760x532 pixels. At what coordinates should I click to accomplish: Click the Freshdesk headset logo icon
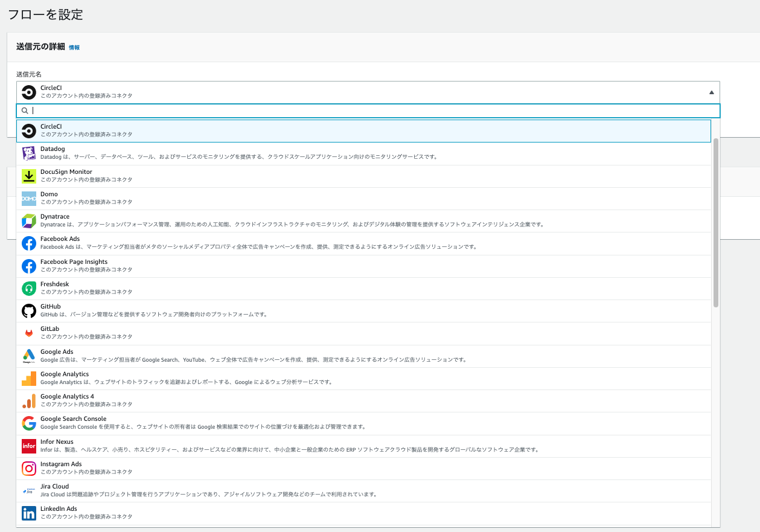click(29, 287)
